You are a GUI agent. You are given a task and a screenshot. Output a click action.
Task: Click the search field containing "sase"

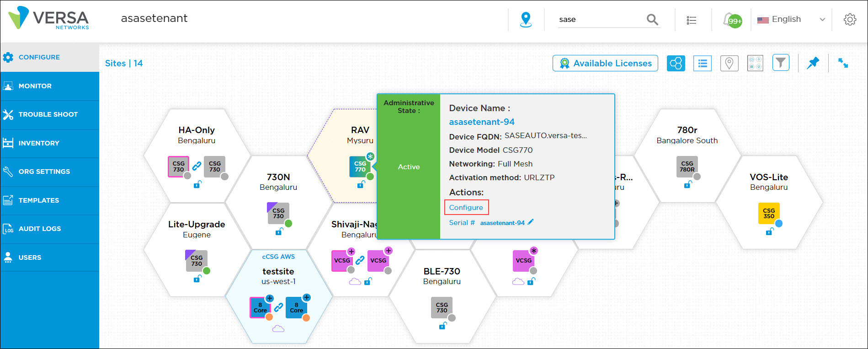point(599,19)
